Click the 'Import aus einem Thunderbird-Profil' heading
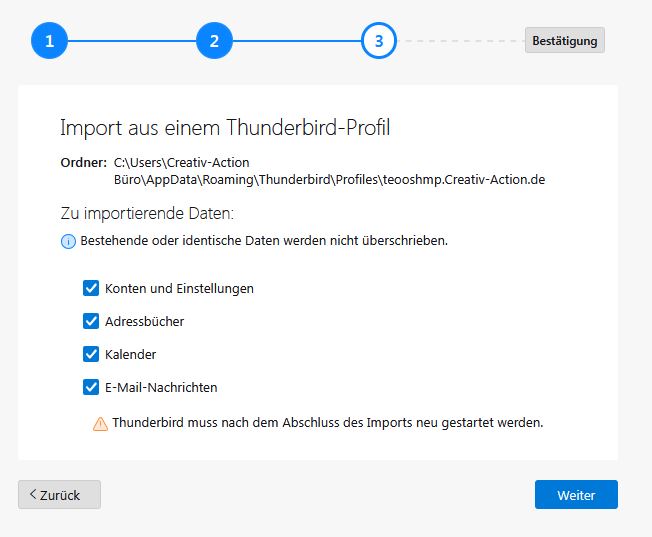The height and width of the screenshot is (537, 652). pyautogui.click(x=225, y=127)
